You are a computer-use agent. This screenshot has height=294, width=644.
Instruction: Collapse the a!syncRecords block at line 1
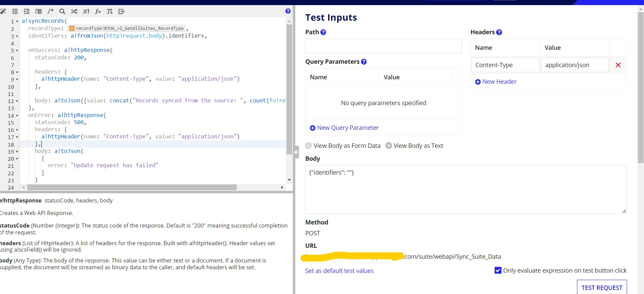tap(17, 21)
